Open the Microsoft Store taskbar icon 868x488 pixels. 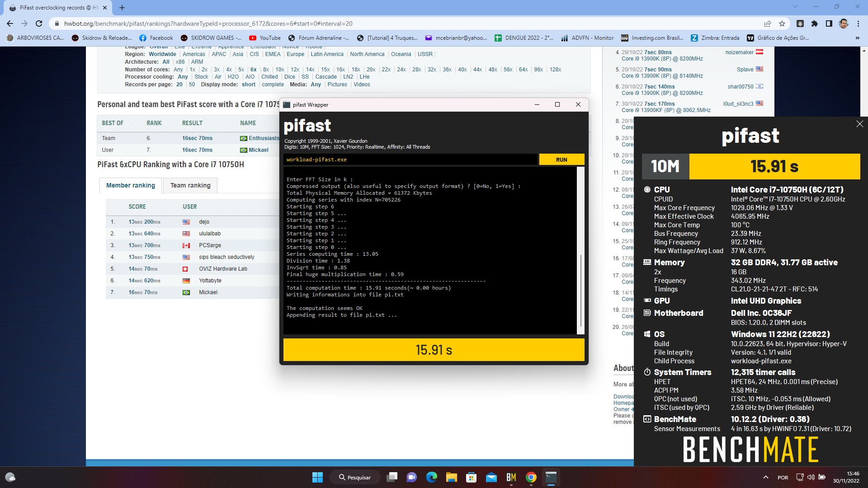coord(471,477)
